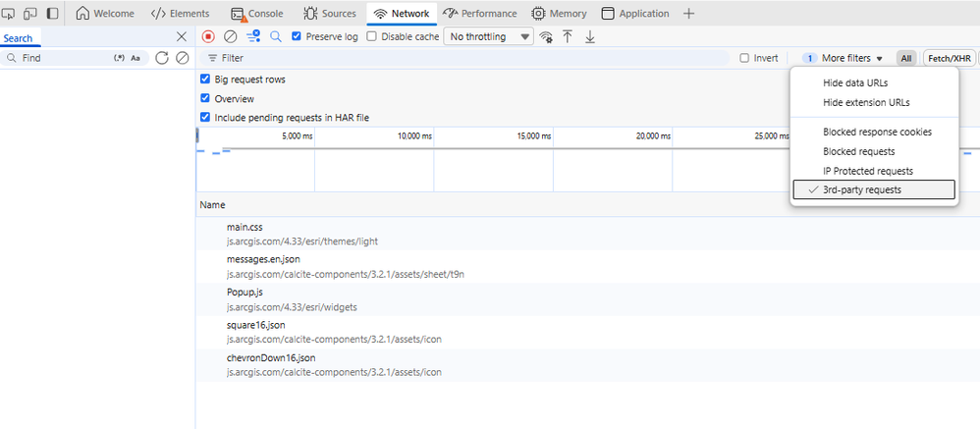Collapse the More filters dropdown
The width and height of the screenshot is (980, 429).
[x=851, y=58]
